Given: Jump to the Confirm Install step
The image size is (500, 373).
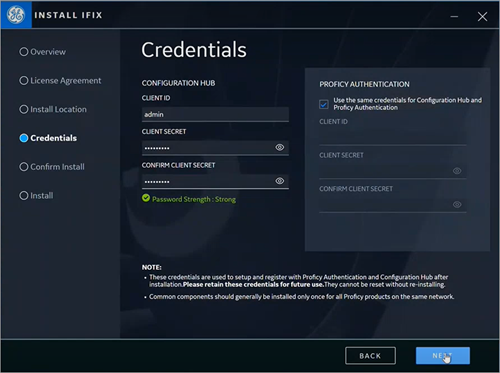Looking at the screenshot, I should pos(52,167).
